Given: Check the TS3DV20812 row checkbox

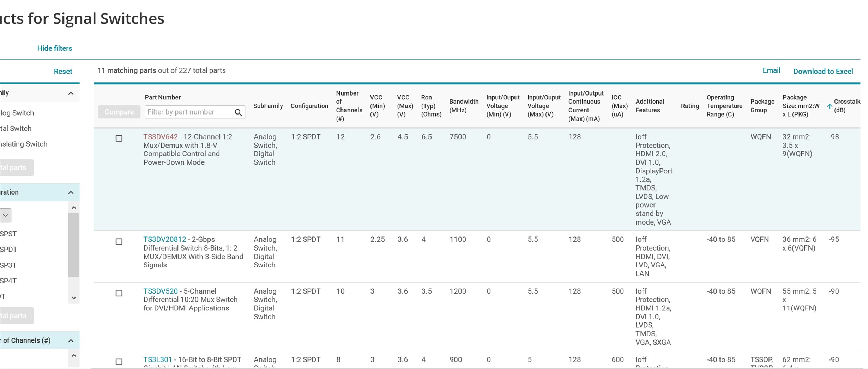Looking at the screenshot, I should (119, 241).
